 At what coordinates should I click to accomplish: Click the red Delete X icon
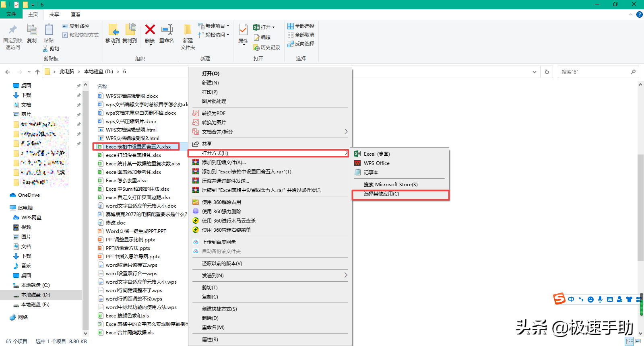[150, 30]
